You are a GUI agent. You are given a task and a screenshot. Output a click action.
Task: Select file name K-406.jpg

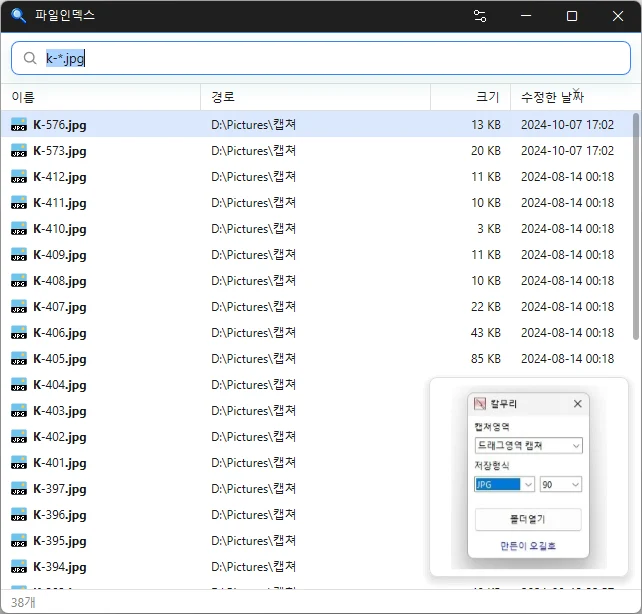tap(60, 333)
